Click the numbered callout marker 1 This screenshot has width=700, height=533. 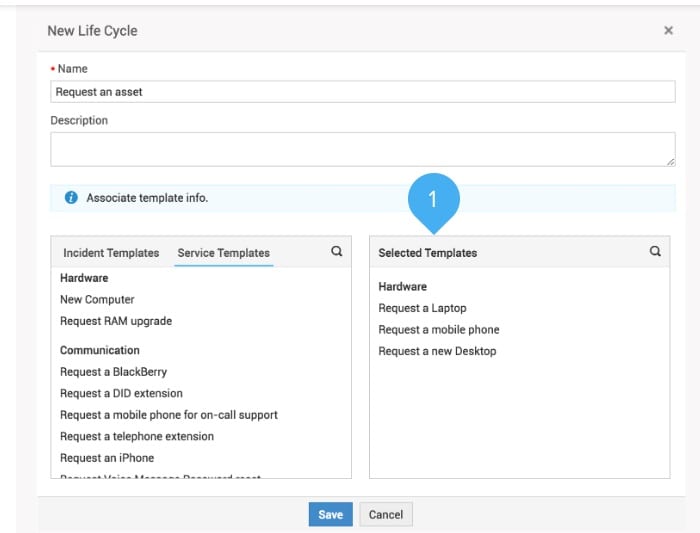coord(433,199)
